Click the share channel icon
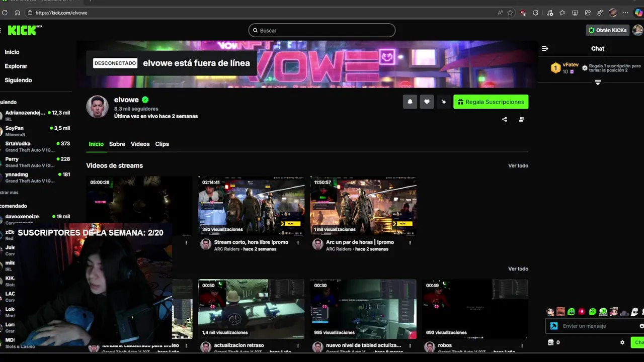 505,120
